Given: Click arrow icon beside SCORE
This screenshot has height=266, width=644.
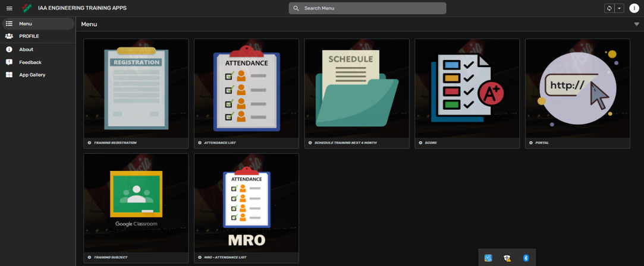Looking at the screenshot, I should (420, 143).
